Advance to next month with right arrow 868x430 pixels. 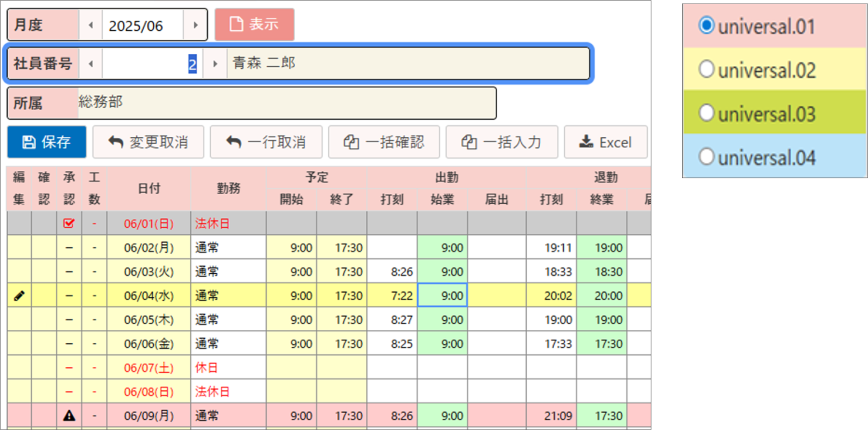click(195, 25)
